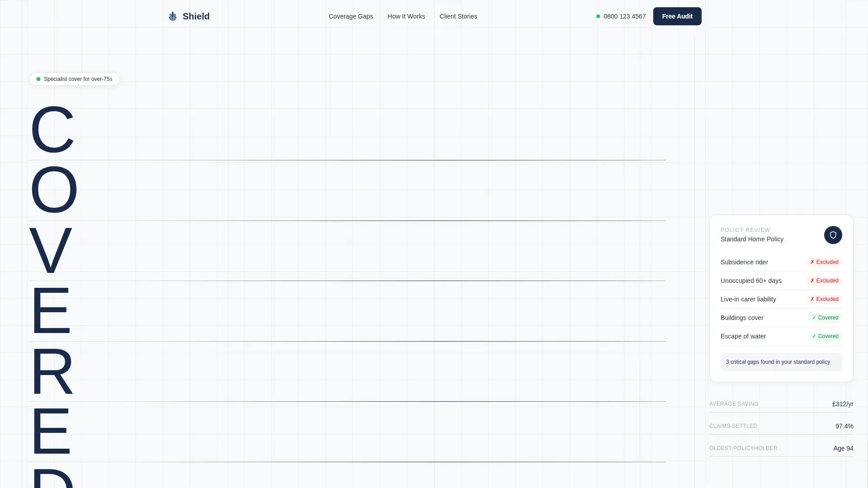Click the 0800 123 4567 phone link

(624, 16)
